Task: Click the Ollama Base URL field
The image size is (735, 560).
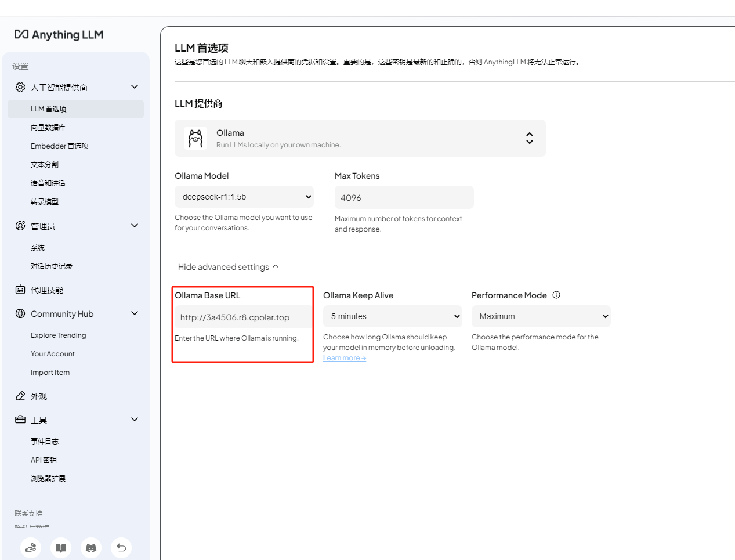Action: pyautogui.click(x=243, y=317)
